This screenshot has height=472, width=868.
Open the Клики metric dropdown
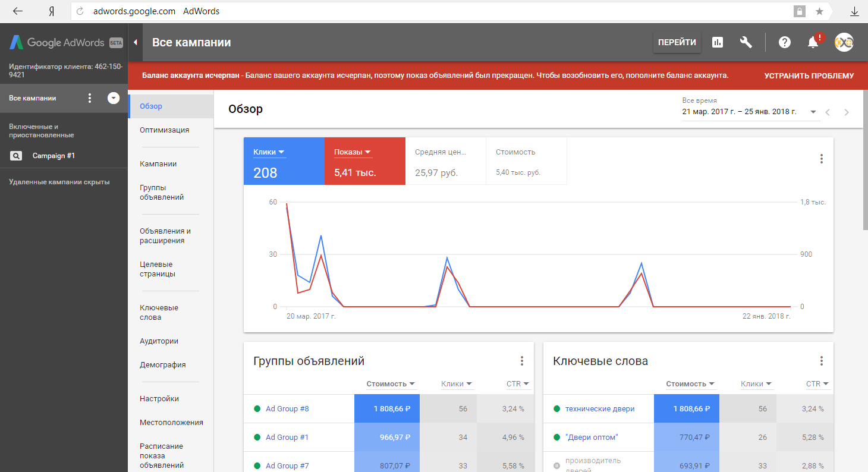click(269, 152)
